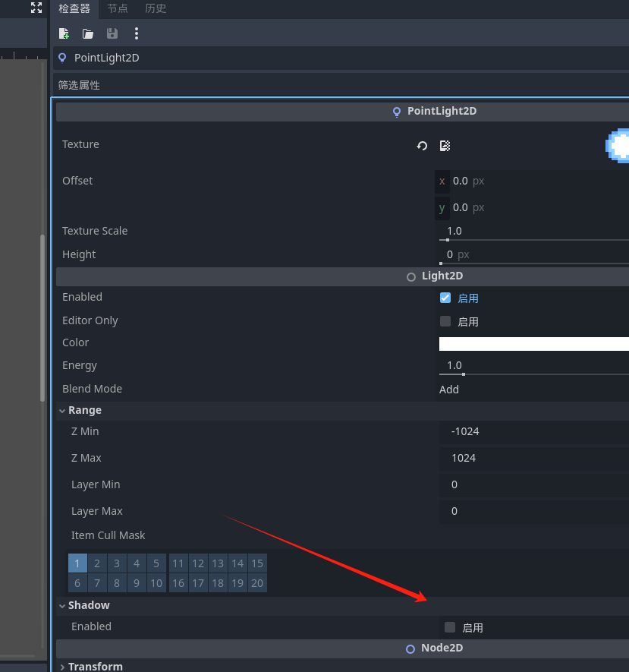Toggle Item Cull Mask layer 15
The height and width of the screenshot is (672, 629).
coord(257,563)
